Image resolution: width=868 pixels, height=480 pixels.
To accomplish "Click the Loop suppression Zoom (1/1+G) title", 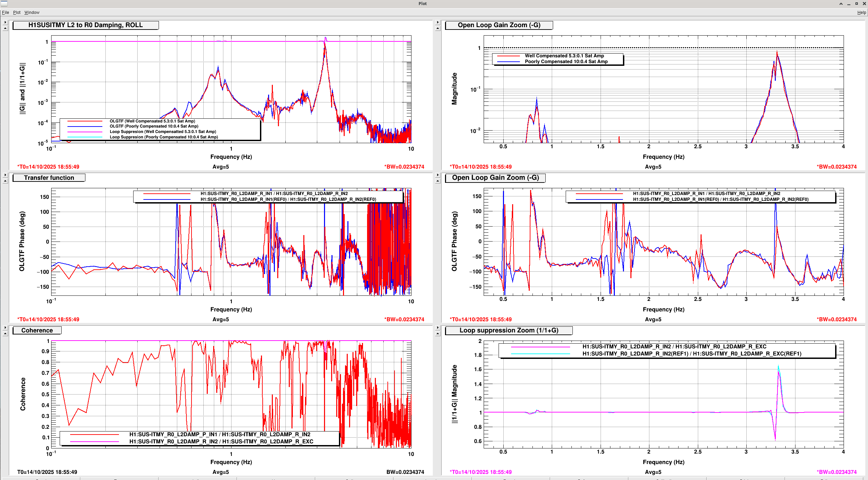I will click(509, 330).
